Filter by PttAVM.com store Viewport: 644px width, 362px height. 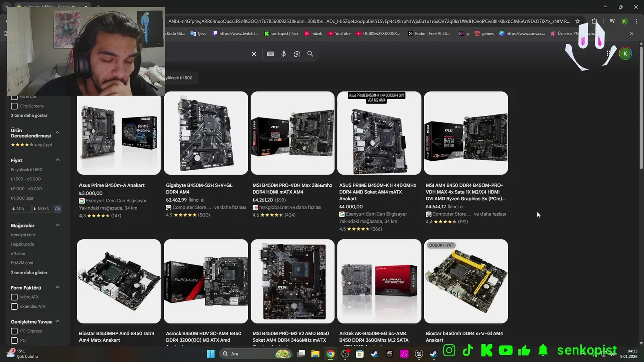(x=22, y=263)
